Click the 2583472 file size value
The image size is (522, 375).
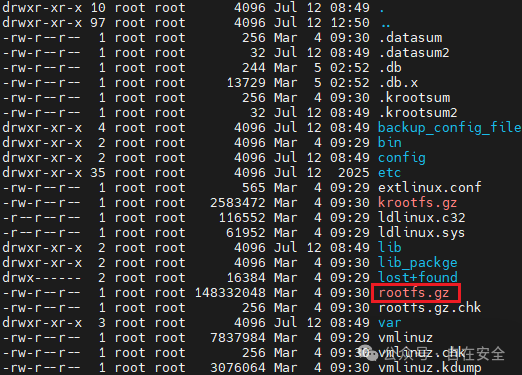(x=238, y=203)
